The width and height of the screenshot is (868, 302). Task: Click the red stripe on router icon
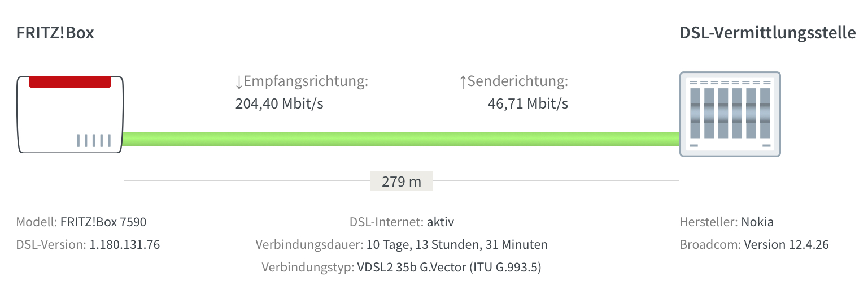point(70,81)
